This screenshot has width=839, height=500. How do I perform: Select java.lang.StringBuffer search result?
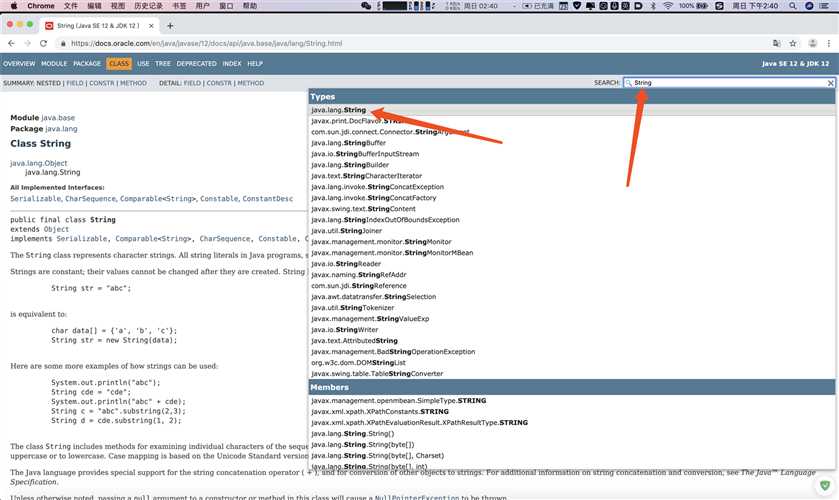572,143
